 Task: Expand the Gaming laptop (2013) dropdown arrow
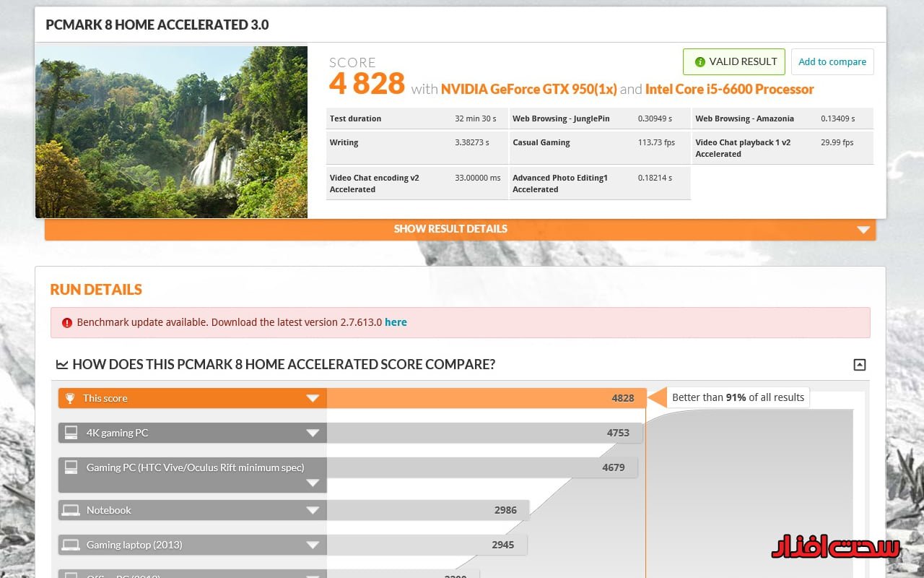[313, 545]
